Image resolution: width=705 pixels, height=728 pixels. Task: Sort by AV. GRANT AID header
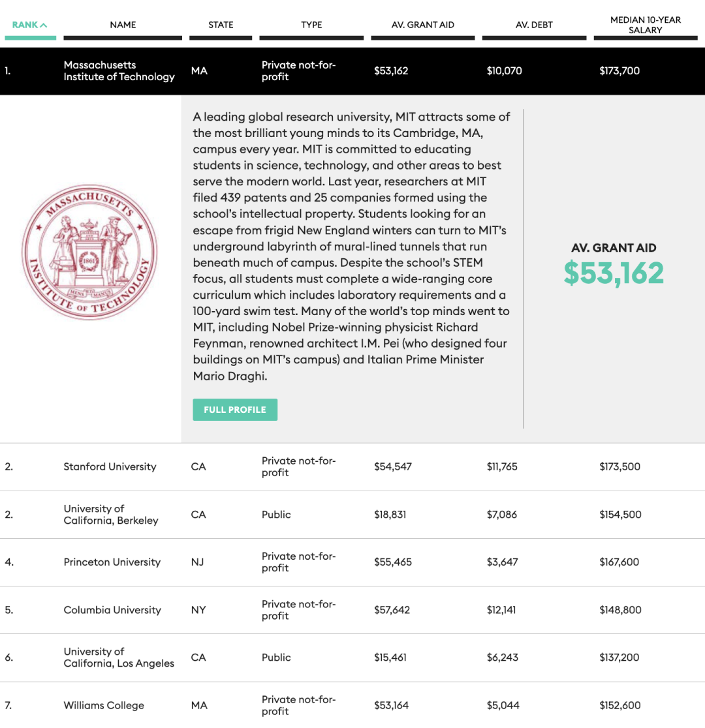(423, 25)
